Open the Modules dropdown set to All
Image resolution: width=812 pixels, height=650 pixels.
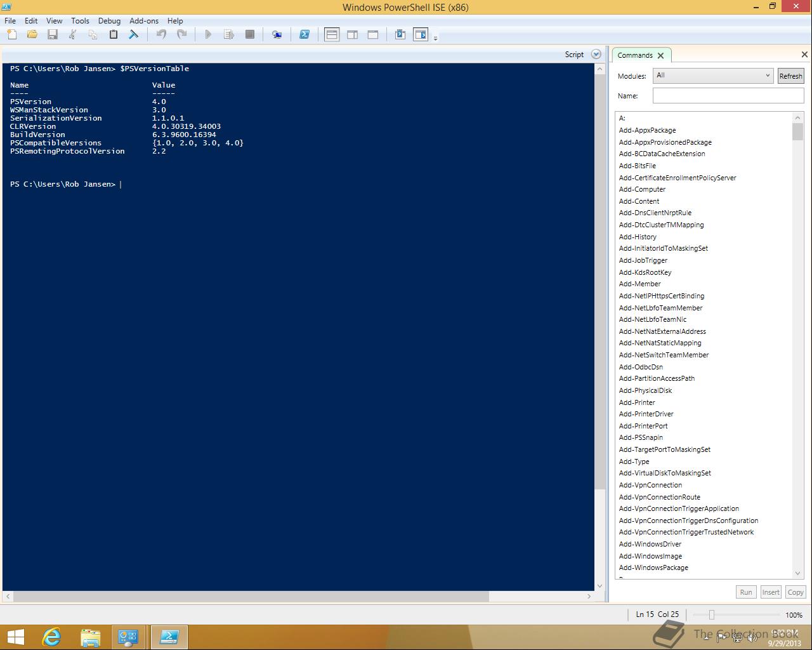coord(712,76)
